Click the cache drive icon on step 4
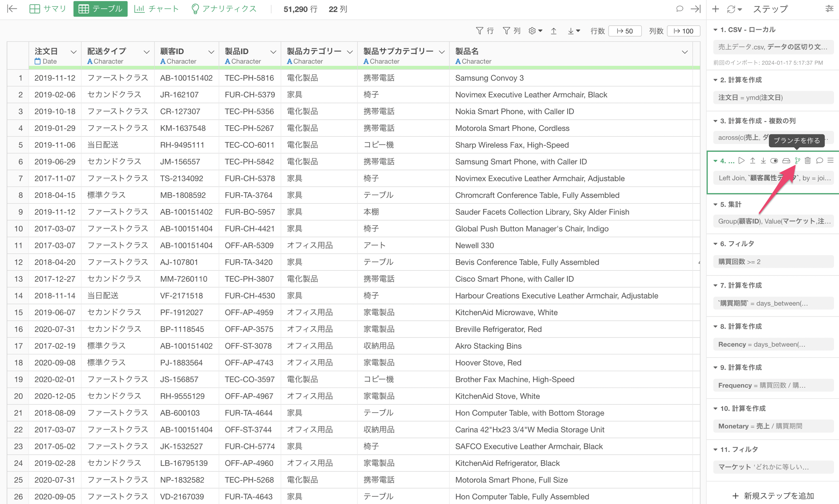The width and height of the screenshot is (839, 504). [786, 161]
